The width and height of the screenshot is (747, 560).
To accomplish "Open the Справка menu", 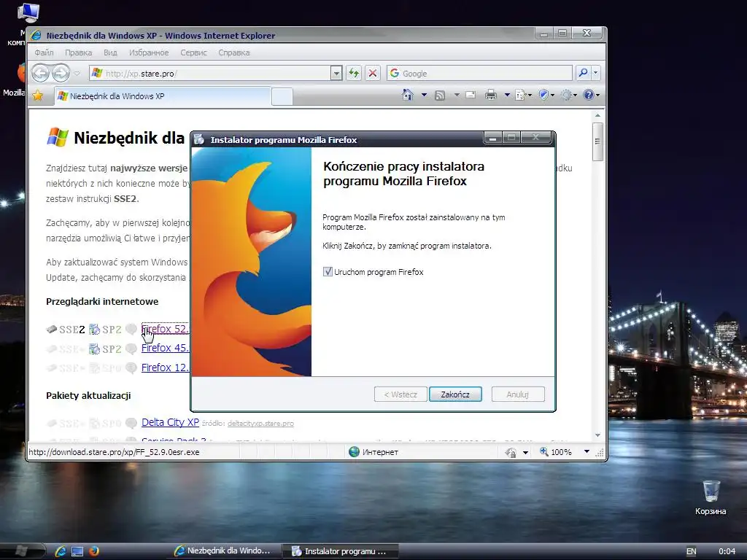I will coord(234,52).
